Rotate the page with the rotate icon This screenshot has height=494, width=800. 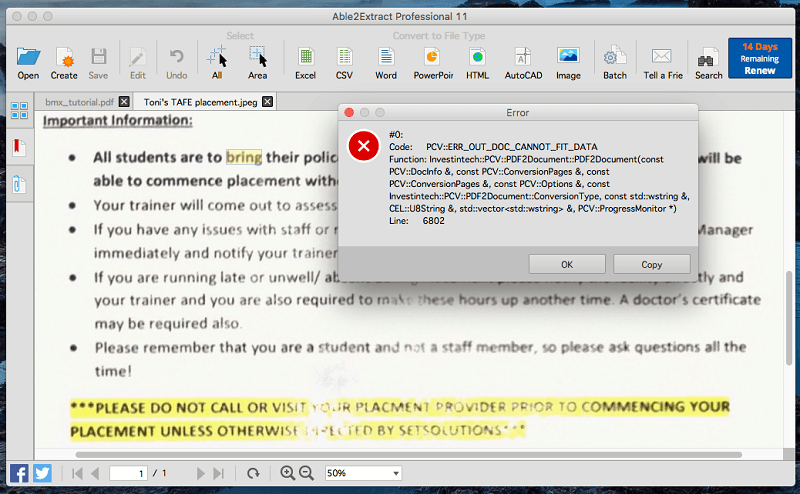coord(253,474)
